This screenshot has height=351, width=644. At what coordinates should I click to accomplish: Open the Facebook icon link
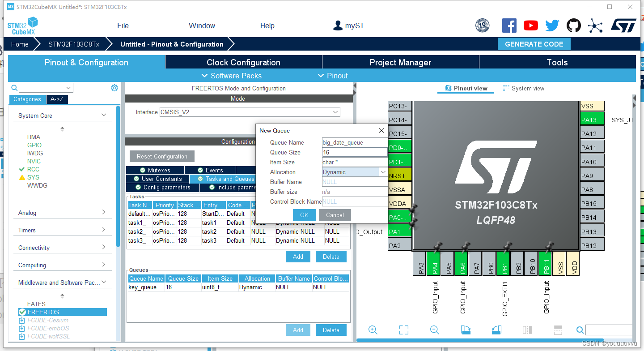pyautogui.click(x=509, y=26)
